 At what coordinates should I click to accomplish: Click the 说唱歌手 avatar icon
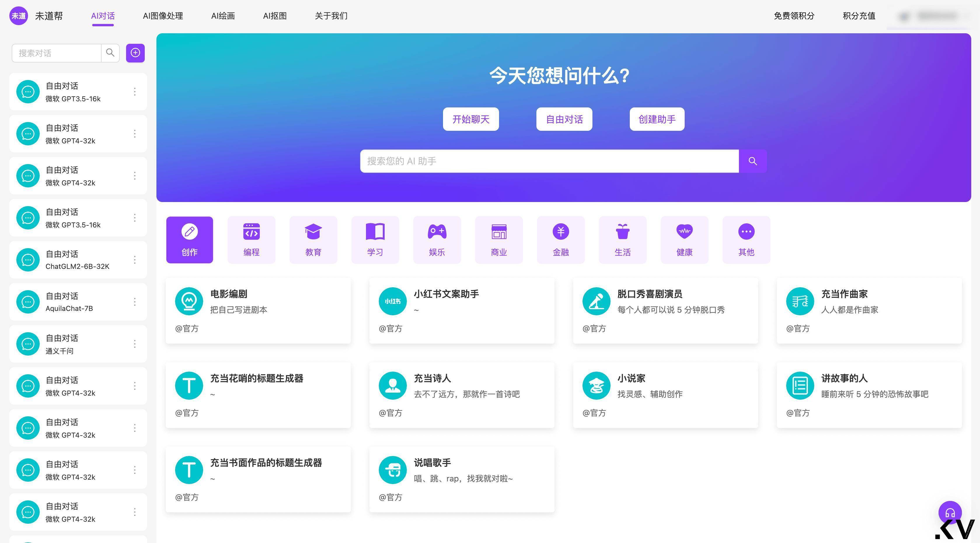[x=393, y=470]
